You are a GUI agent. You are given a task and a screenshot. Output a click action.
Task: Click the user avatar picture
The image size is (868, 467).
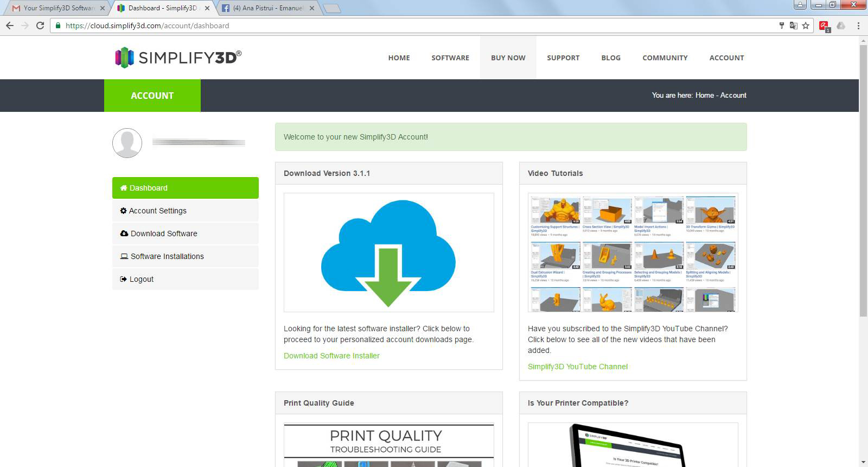pos(127,143)
